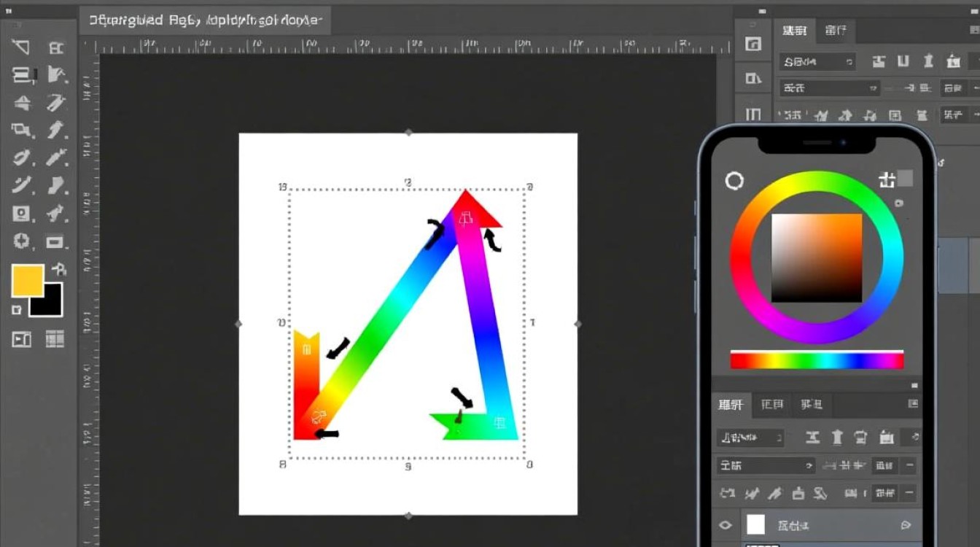Click the circle ring icon above the color wheel
This screenshot has width=980, height=547.
734,181
